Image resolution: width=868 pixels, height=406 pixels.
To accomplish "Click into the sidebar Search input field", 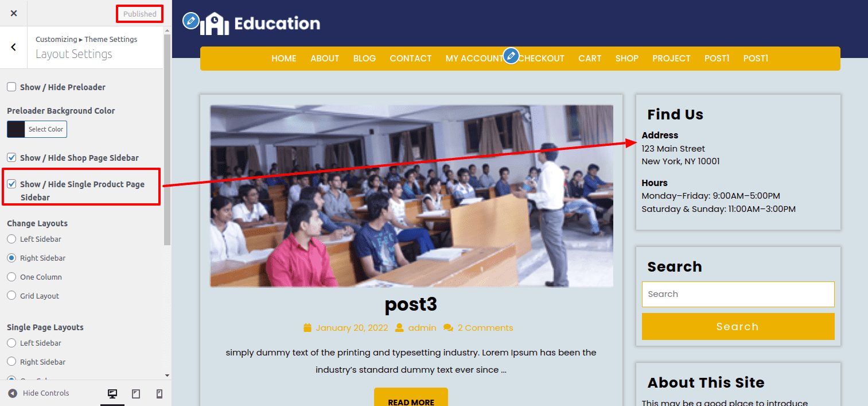I will pos(738,294).
